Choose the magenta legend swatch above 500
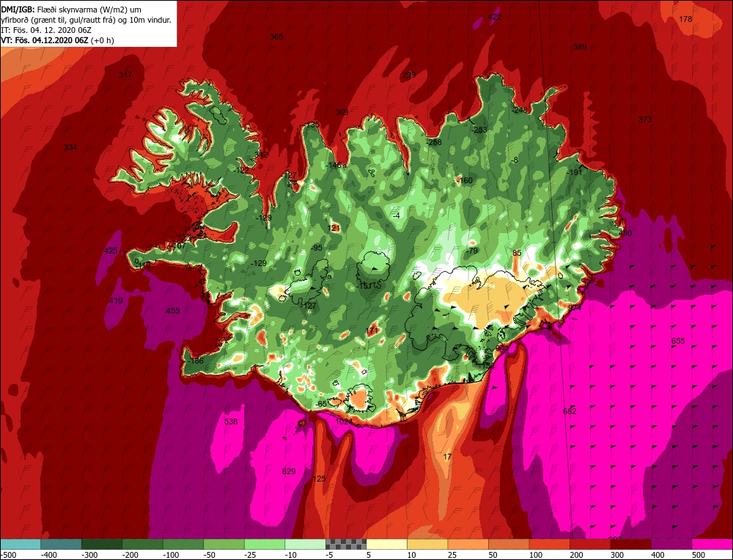This screenshot has width=733, height=560. tap(712, 544)
